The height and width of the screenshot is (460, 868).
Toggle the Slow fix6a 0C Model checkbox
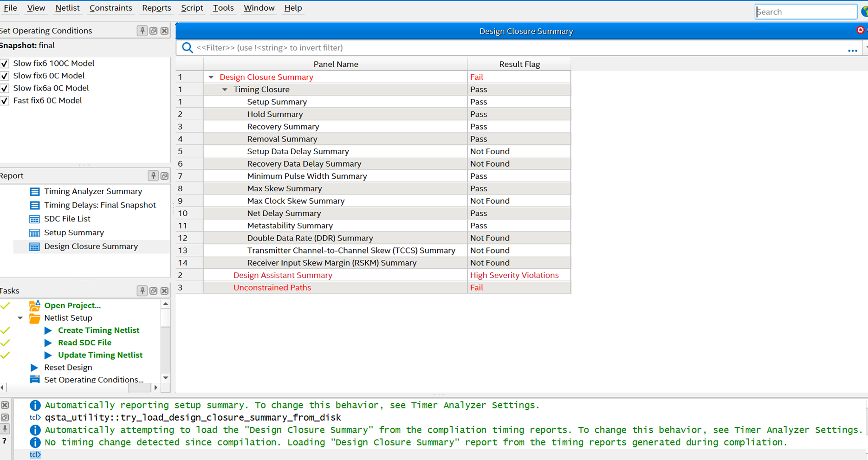click(x=5, y=88)
